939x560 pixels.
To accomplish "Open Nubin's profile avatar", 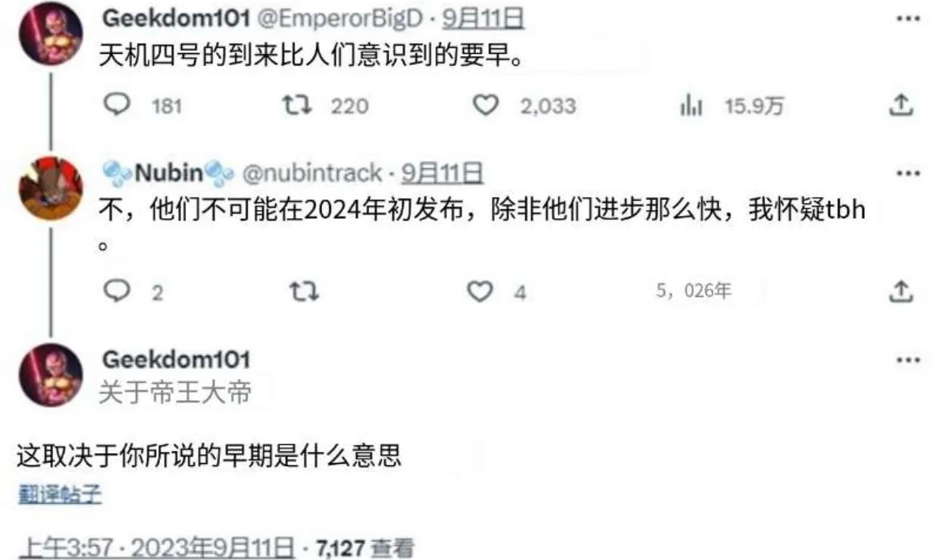I will click(x=50, y=188).
